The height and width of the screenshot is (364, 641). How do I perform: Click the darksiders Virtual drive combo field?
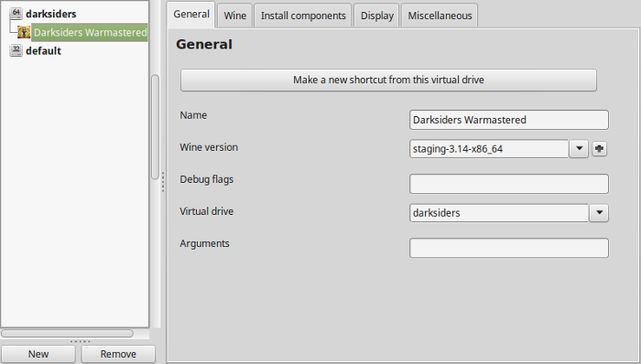499,212
